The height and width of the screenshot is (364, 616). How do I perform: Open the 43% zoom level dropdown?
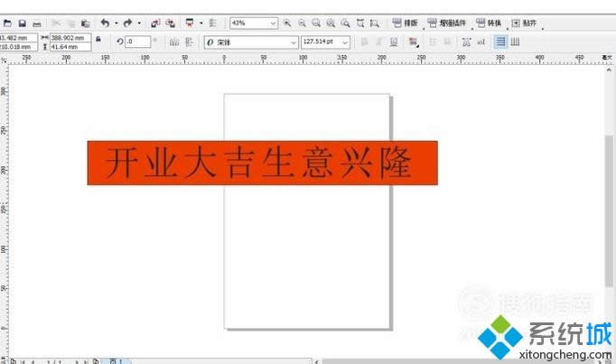pyautogui.click(x=273, y=23)
